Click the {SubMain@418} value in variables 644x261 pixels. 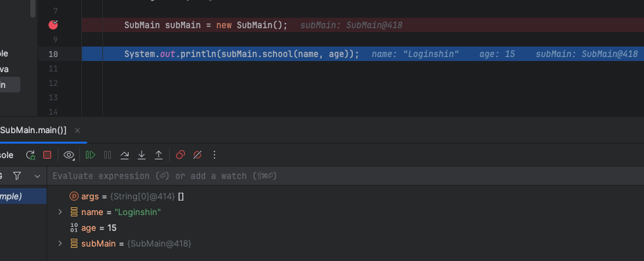click(159, 243)
